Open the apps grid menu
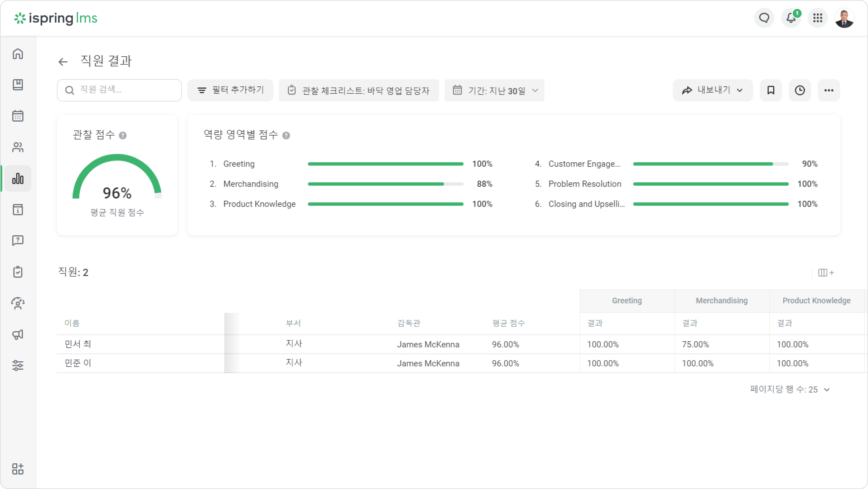868x489 pixels. [818, 18]
